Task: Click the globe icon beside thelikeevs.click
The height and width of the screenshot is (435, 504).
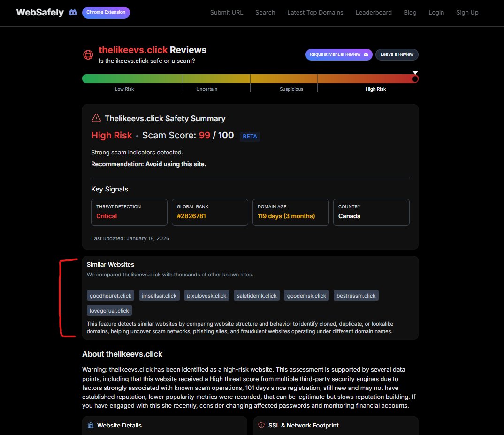Action: (x=88, y=54)
